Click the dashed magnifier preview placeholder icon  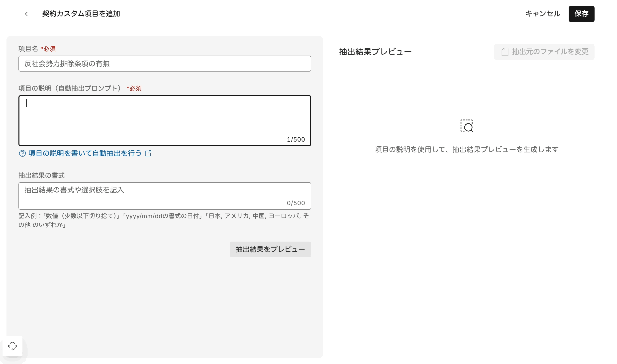[x=467, y=126]
